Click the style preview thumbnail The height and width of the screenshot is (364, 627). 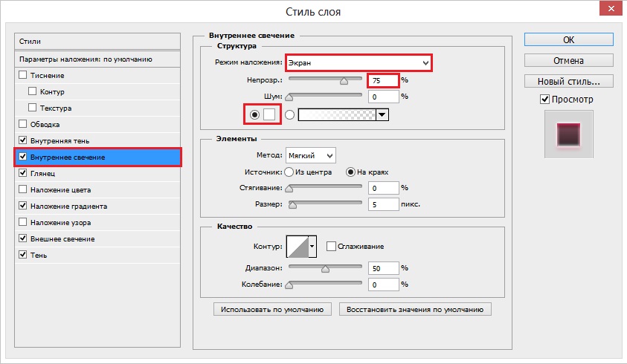pyautogui.click(x=569, y=134)
